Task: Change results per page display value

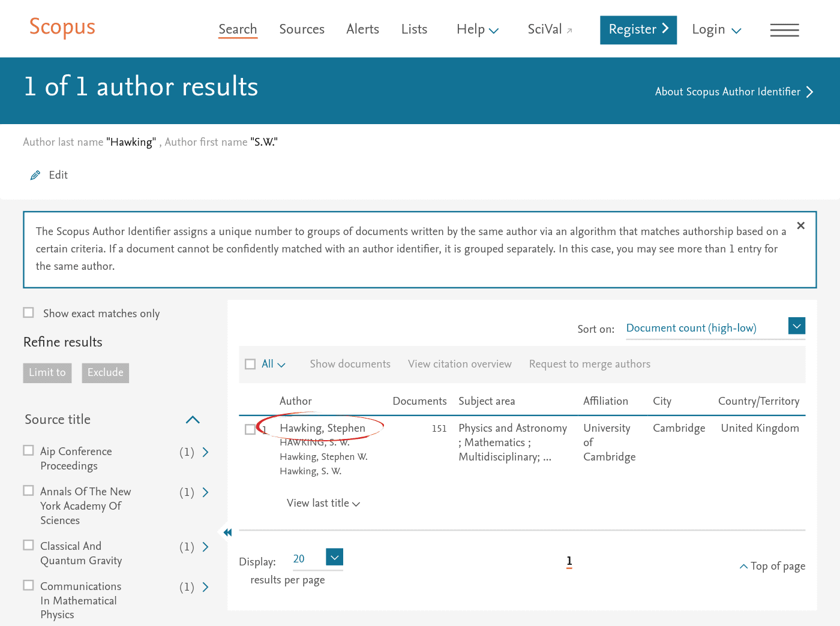Action: [x=334, y=557]
